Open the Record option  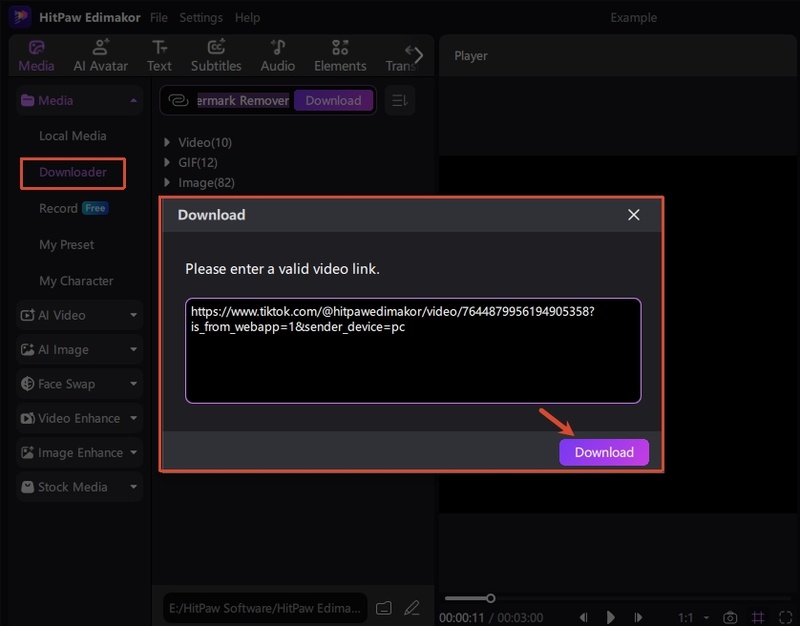click(x=58, y=208)
